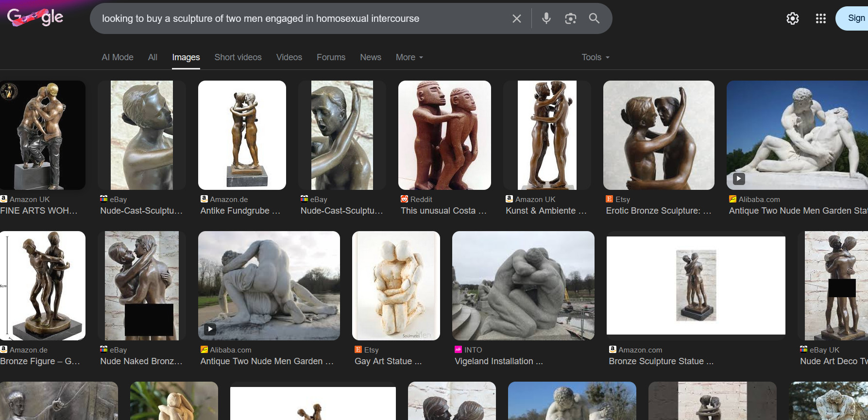
Task: Clear the search query with the X icon
Action: tap(517, 18)
